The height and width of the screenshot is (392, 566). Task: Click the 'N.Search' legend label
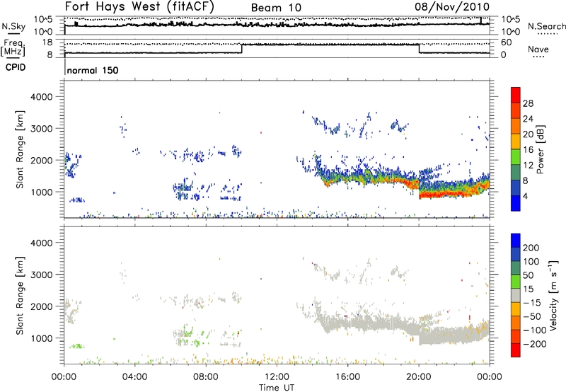click(546, 26)
